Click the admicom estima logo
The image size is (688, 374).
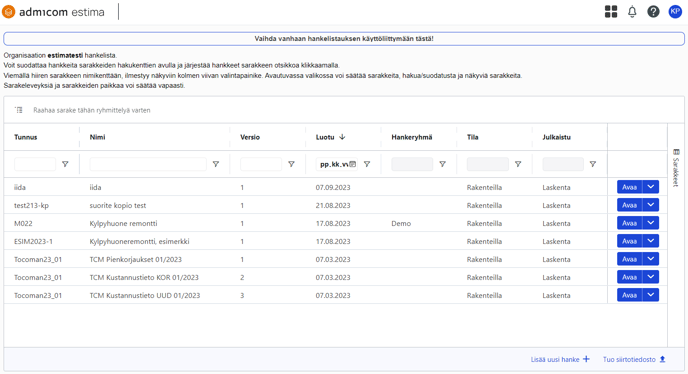[x=54, y=12]
